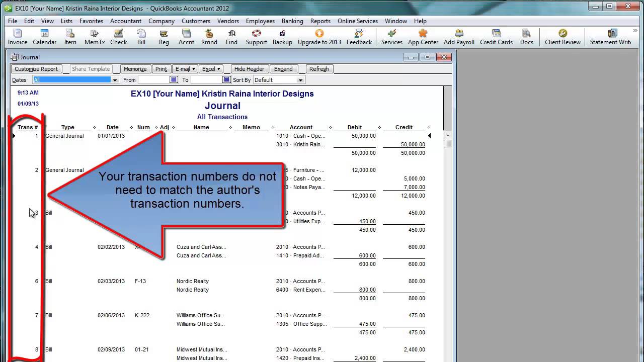Open the Bill toolbar icon
644x362 pixels.
pyautogui.click(x=141, y=37)
